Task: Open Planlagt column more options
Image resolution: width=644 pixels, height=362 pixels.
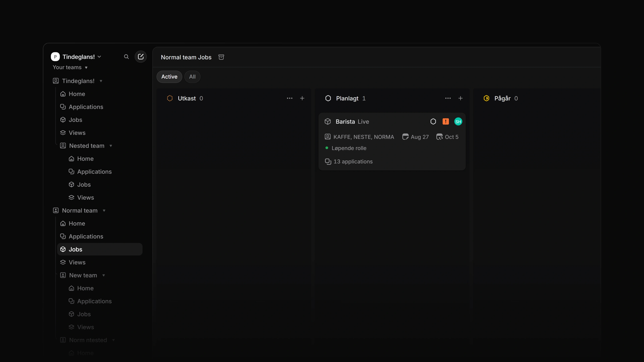Action: (x=448, y=98)
